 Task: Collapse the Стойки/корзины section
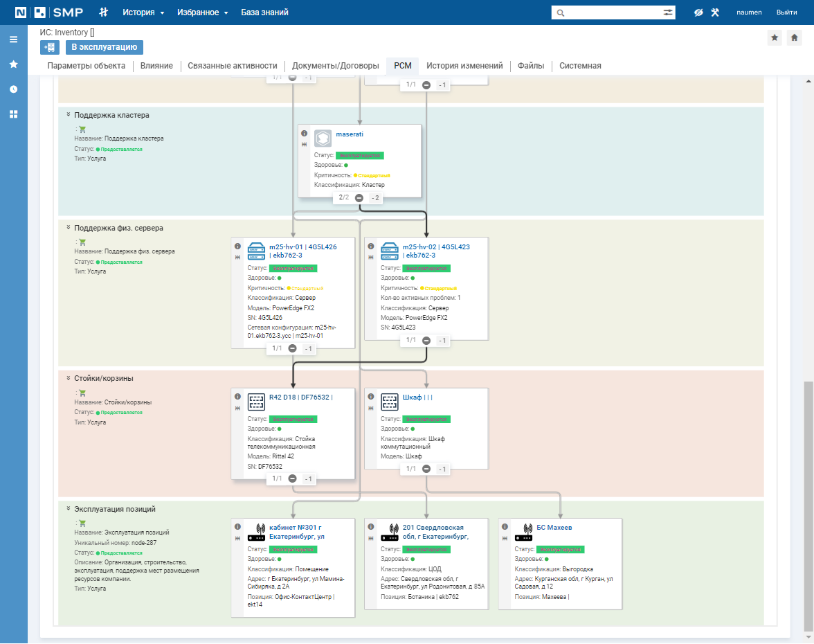pos(68,378)
